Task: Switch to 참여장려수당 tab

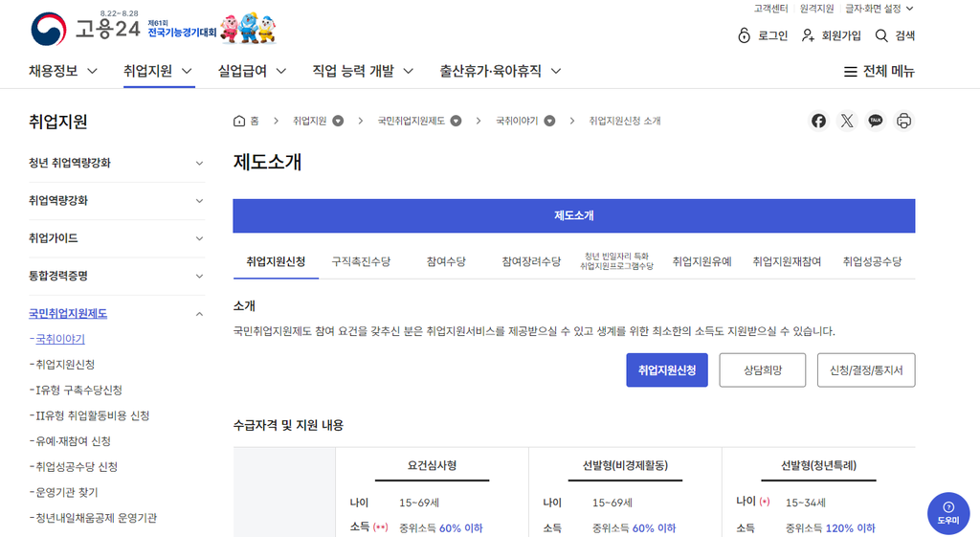Action: (531, 262)
